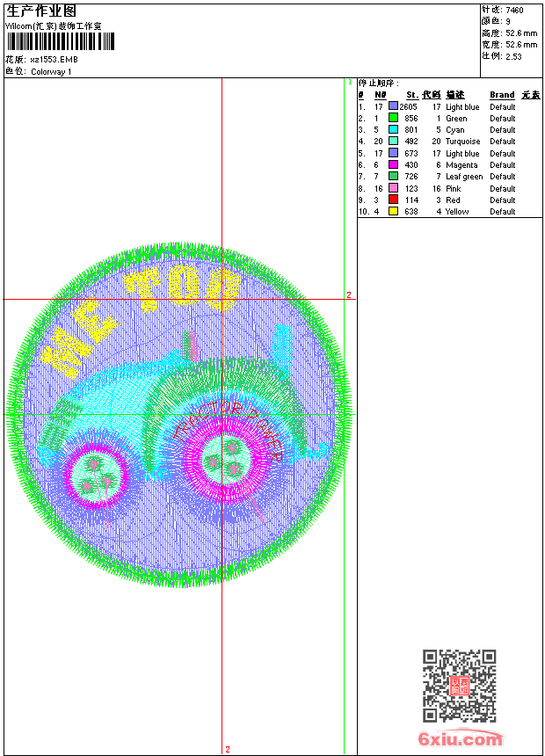This screenshot has height=756, width=545.
Task: Click the 生产作业图 page title
Action: (x=41, y=11)
